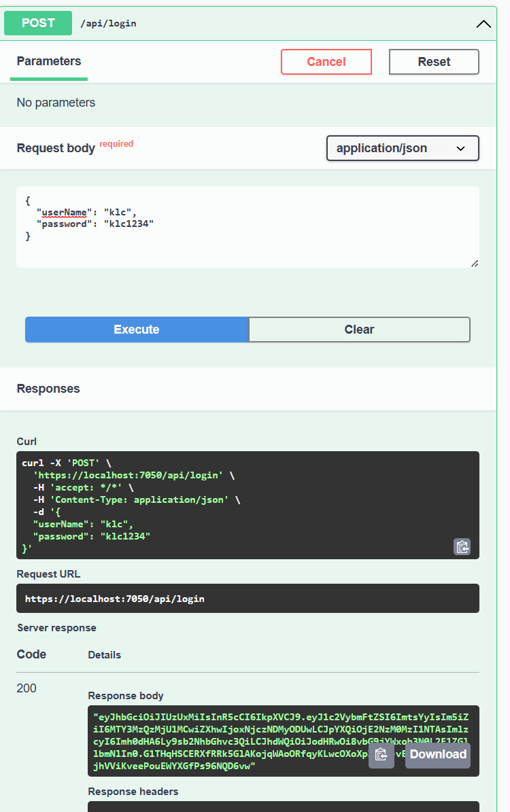This screenshot has width=510, height=812.
Task: Download the response body
Action: (438, 755)
